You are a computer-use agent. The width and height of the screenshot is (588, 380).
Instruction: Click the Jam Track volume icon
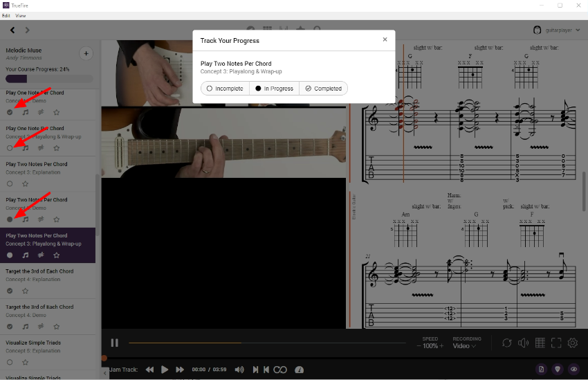[239, 370]
